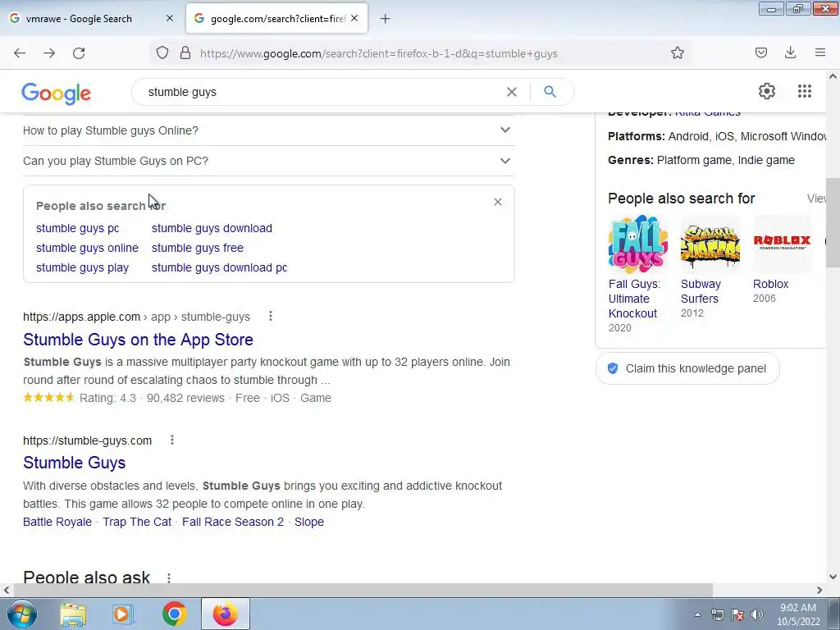Open the three-dot menu for stumble-guys.com result
840x630 pixels.
[172, 440]
